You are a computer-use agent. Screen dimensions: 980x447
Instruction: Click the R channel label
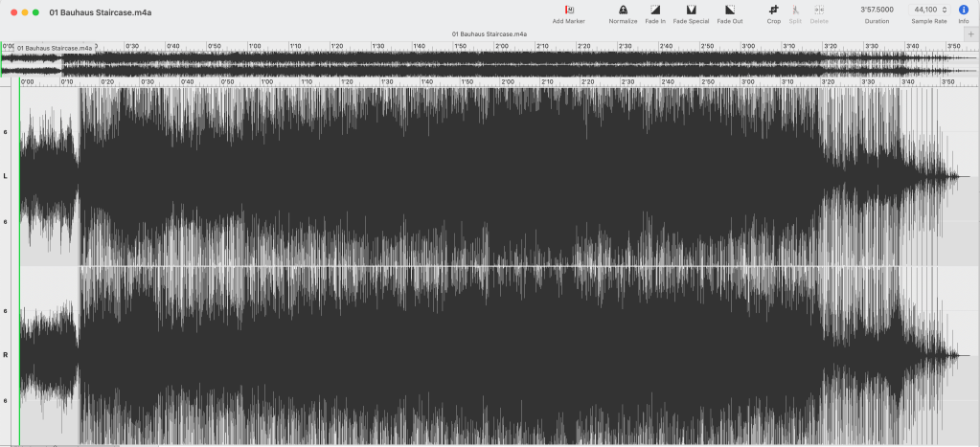[x=6, y=355]
